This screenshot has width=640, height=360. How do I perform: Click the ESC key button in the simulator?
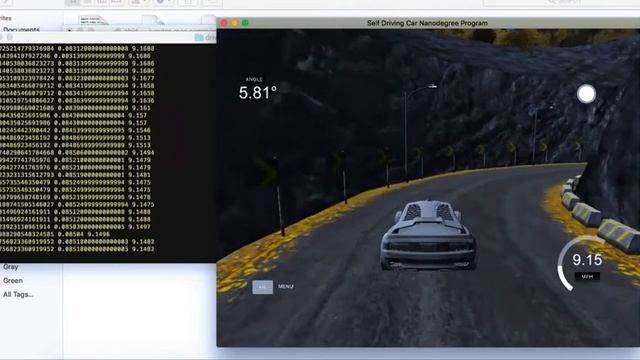click(x=262, y=287)
